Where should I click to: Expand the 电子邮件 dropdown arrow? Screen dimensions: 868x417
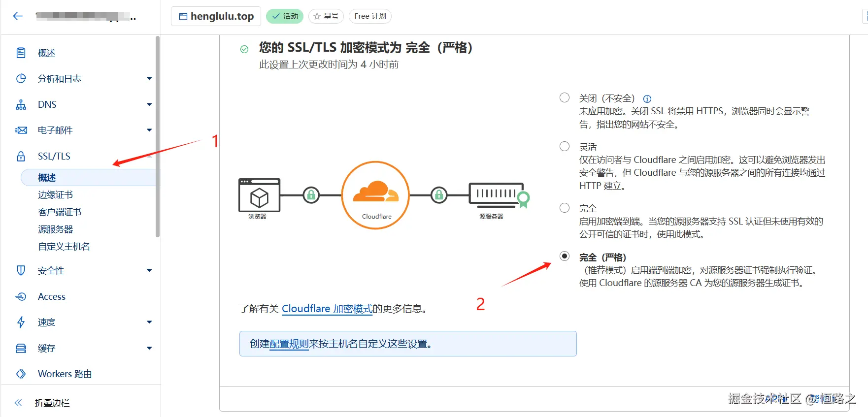pos(149,130)
